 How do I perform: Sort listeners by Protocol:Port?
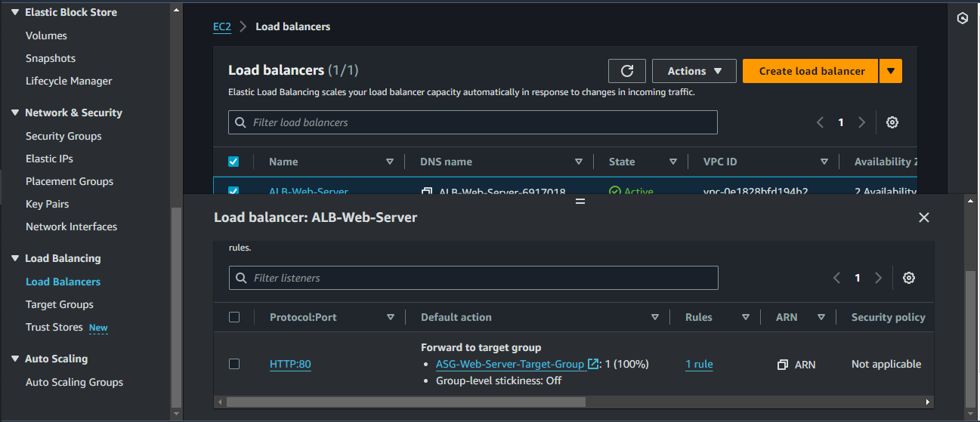391,317
